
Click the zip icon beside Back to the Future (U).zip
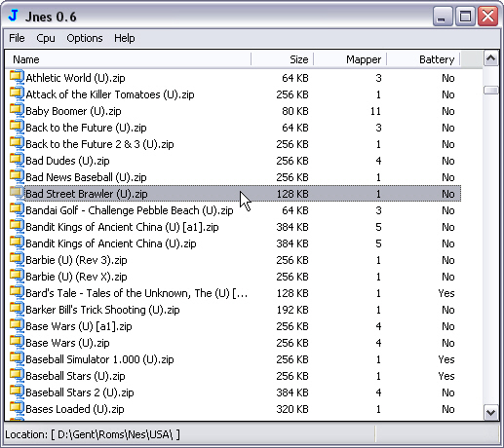17,127
